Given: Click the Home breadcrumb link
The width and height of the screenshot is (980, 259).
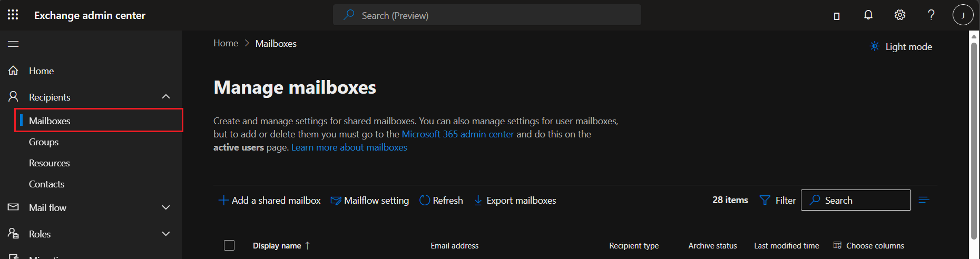Looking at the screenshot, I should click(226, 43).
